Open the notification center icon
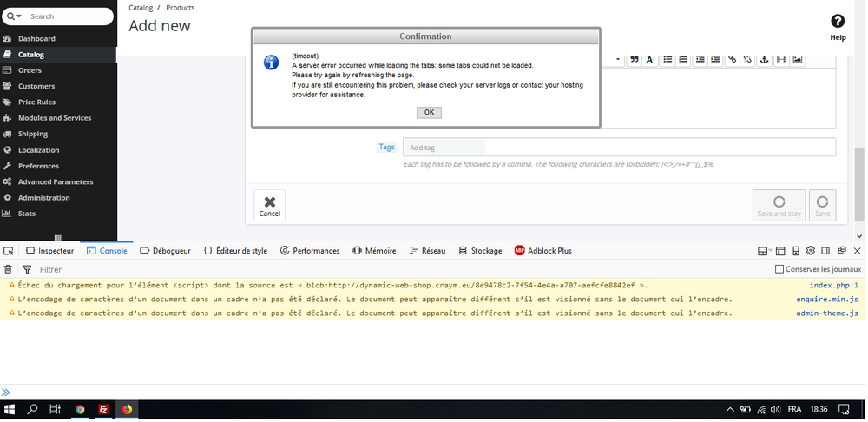 point(844,410)
